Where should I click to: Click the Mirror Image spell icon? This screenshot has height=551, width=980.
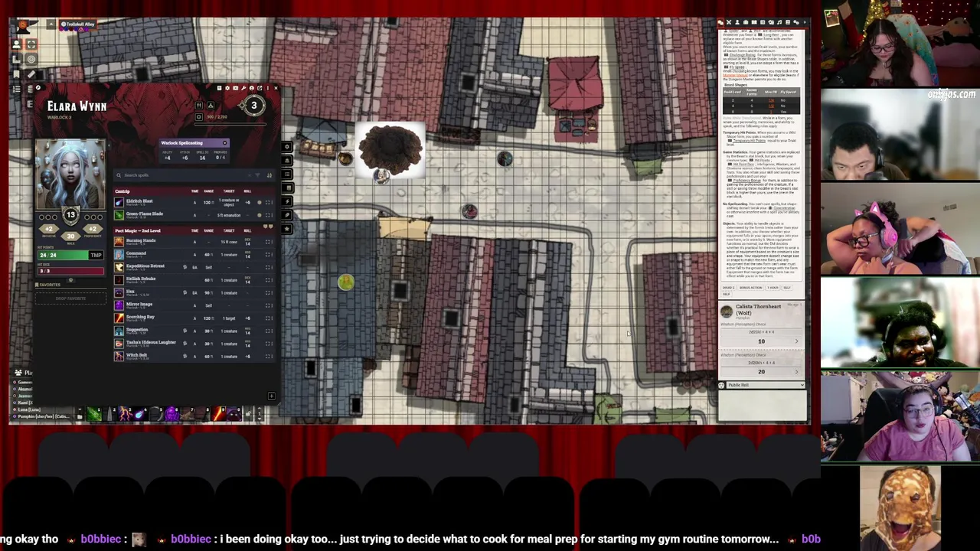coord(119,305)
